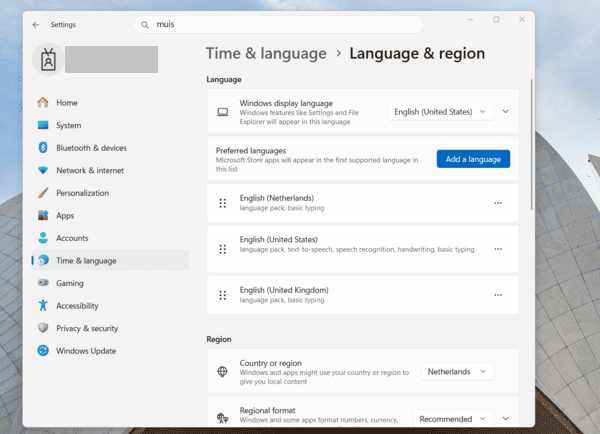Click the Language section heading
600x434 pixels.
[224, 80]
